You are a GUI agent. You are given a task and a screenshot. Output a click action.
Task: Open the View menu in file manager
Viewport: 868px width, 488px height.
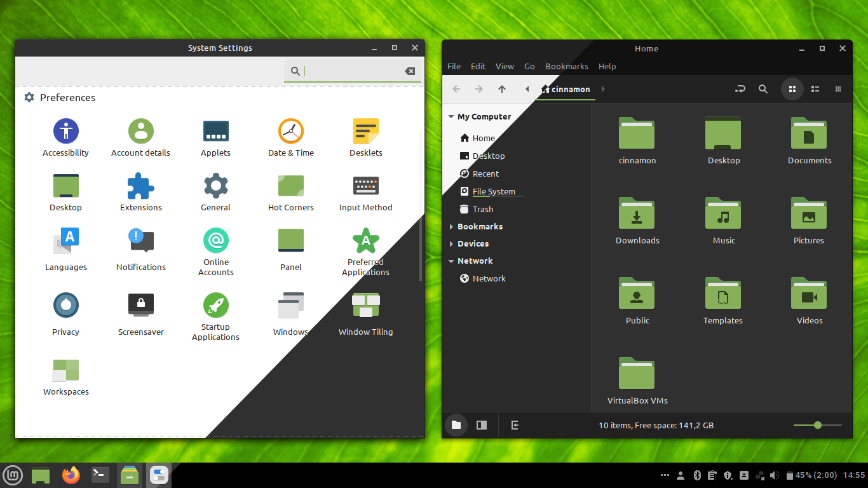tap(505, 66)
